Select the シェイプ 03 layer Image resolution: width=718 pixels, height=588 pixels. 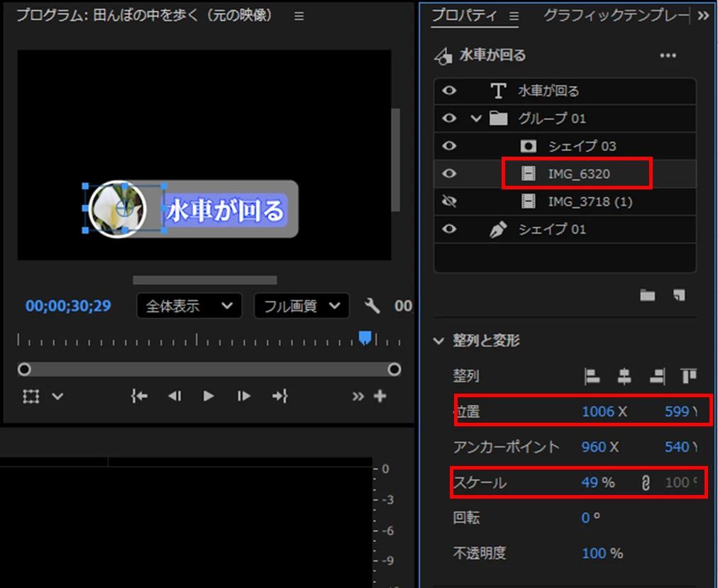tap(565, 146)
